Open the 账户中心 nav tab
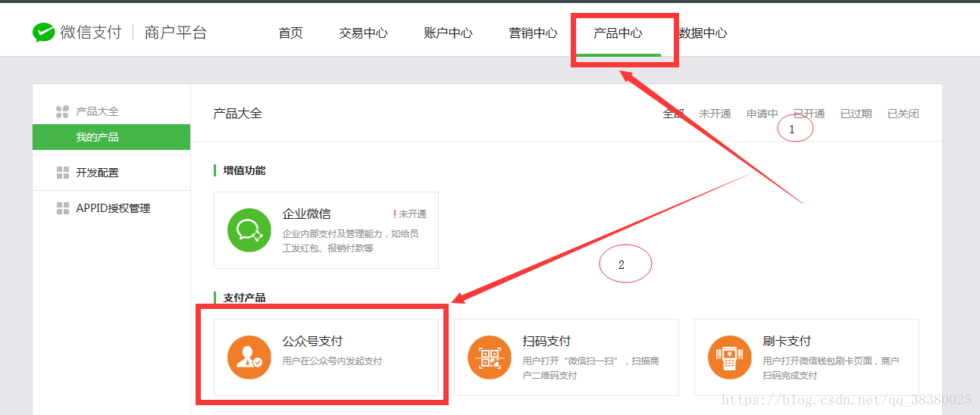Screen dimensions: 980x415 click(448, 33)
